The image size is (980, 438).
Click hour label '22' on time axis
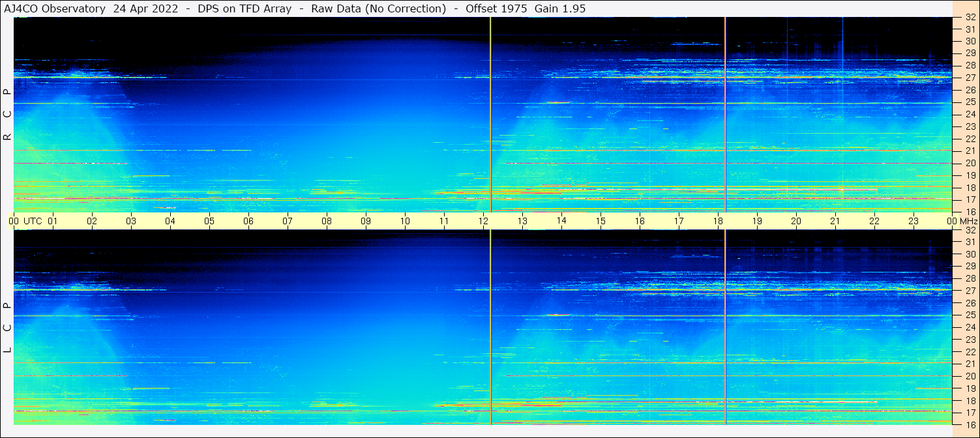click(x=874, y=221)
